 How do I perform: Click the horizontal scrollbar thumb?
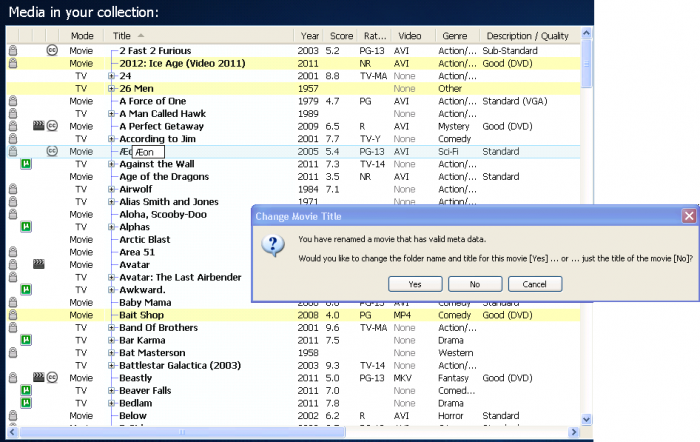pos(182,432)
